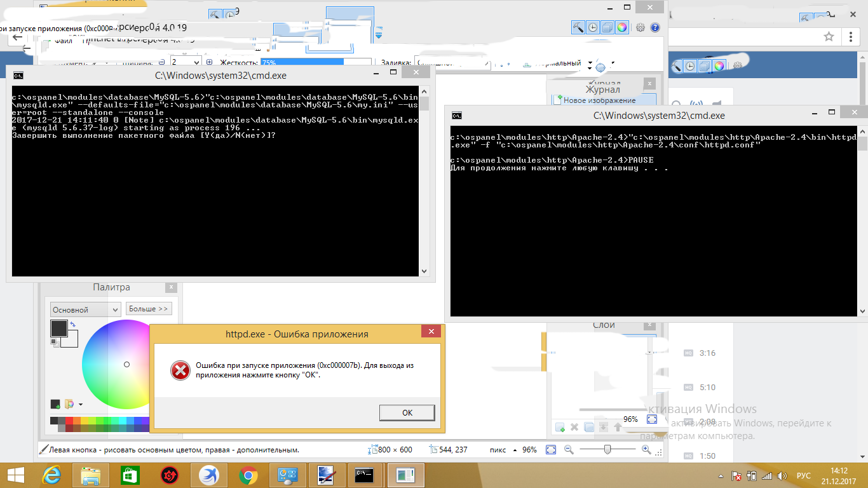Click the blue help question mark icon
Screen dimensions: 868x488
[x=655, y=27]
